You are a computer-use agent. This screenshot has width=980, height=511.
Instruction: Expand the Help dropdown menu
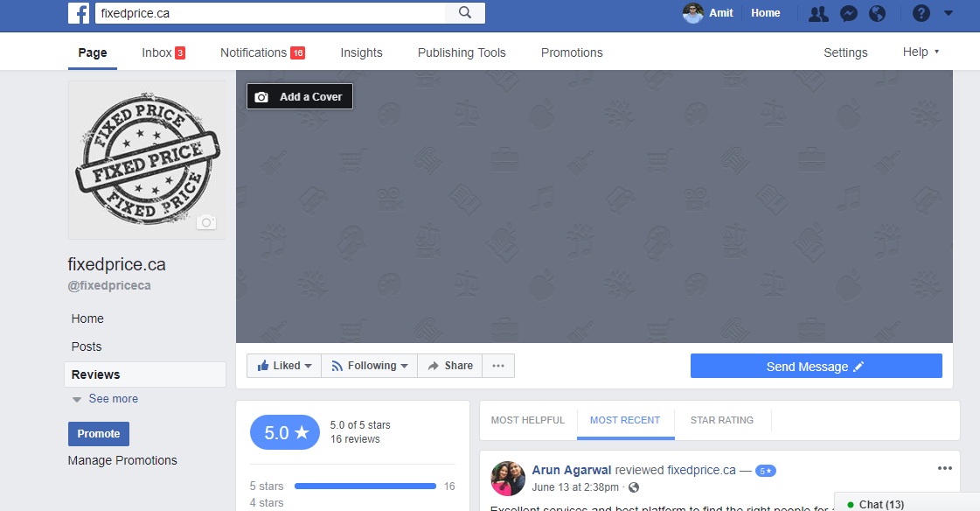pos(921,52)
